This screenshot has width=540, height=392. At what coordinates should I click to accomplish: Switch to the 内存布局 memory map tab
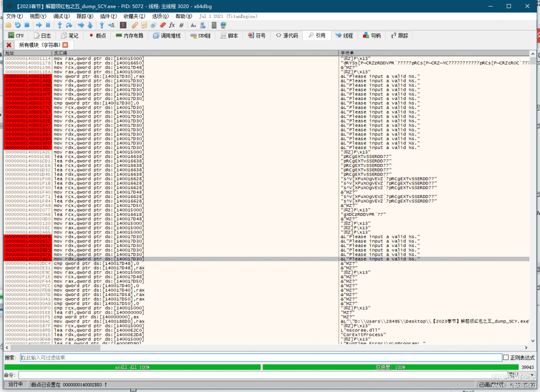click(129, 35)
